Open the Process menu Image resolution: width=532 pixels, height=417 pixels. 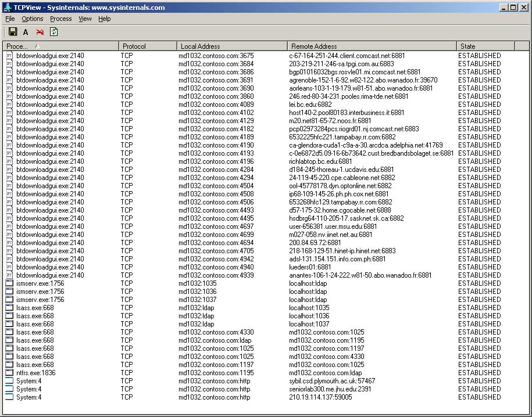coord(61,19)
